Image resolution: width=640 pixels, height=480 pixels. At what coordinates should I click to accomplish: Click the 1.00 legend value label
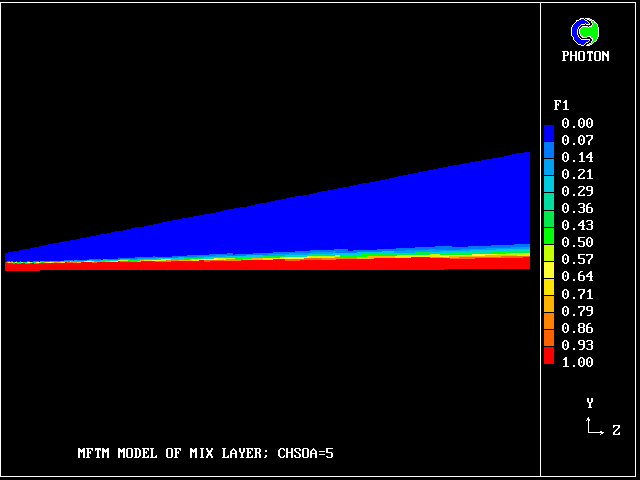click(x=578, y=362)
